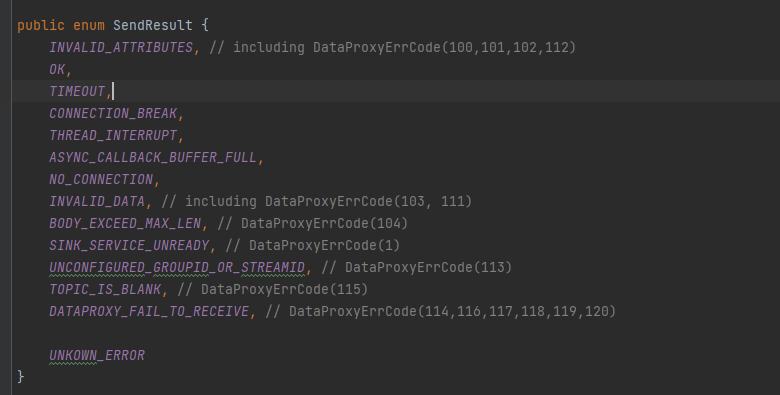
Task: Click the DataProxyErrCode(104) comment
Action: [x=312, y=223]
